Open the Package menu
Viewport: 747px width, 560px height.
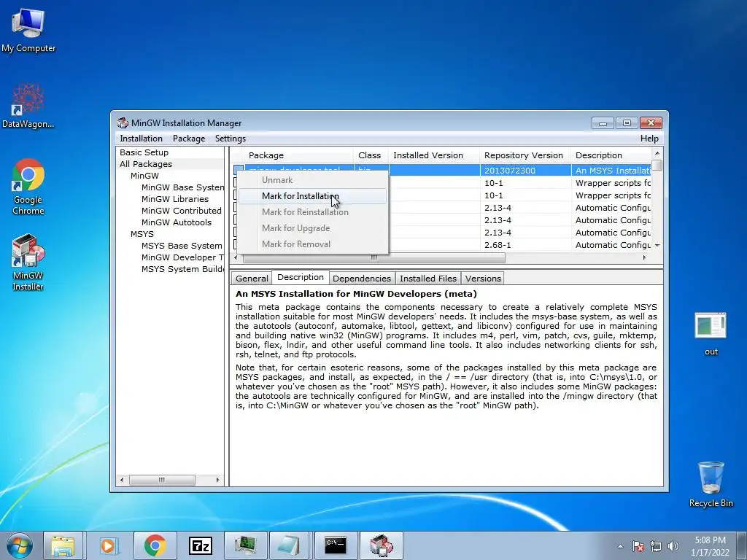pos(189,139)
